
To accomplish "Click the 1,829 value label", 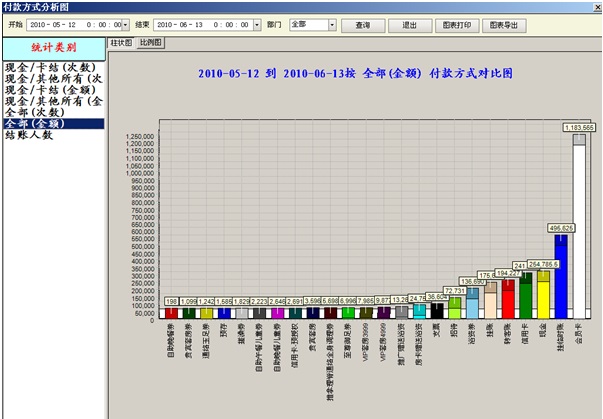I will (x=242, y=301).
